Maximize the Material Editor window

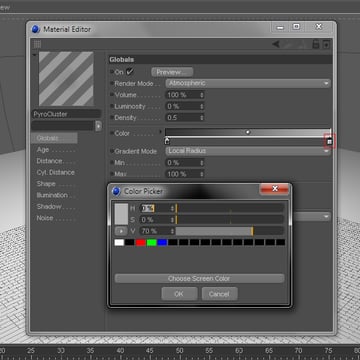[x=296, y=27]
